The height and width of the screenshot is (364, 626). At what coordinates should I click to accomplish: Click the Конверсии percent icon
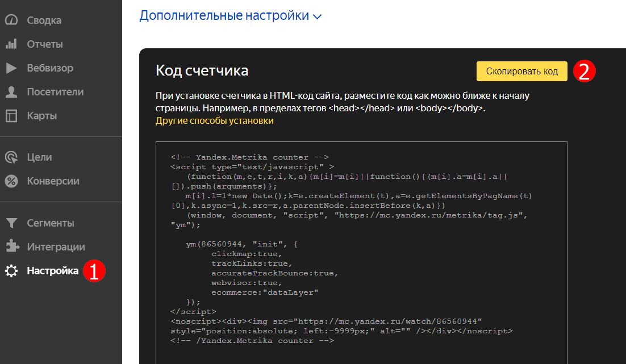coord(11,181)
